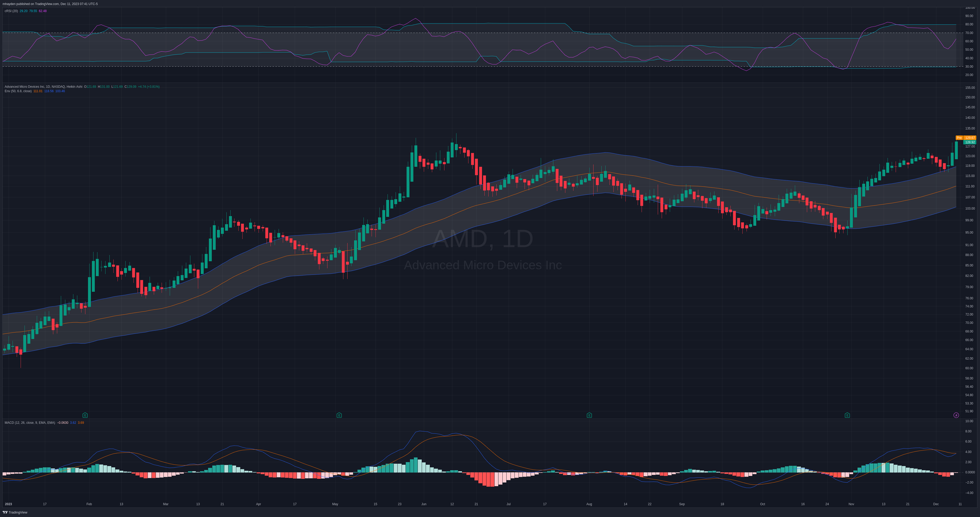Screen dimensions: 980x517
Task: Click the change value +4.74 (+3.81%)
Action: 149,87
